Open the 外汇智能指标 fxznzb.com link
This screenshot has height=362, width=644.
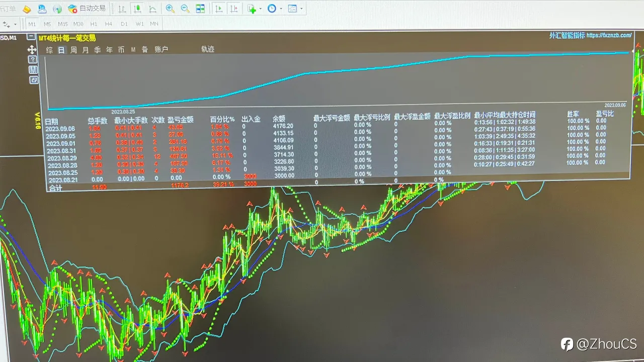tap(591, 35)
